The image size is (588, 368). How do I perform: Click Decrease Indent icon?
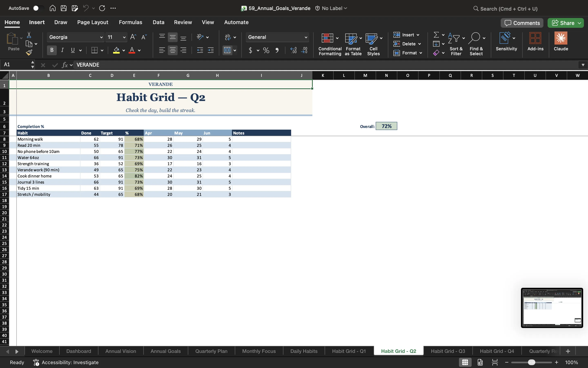click(x=200, y=50)
